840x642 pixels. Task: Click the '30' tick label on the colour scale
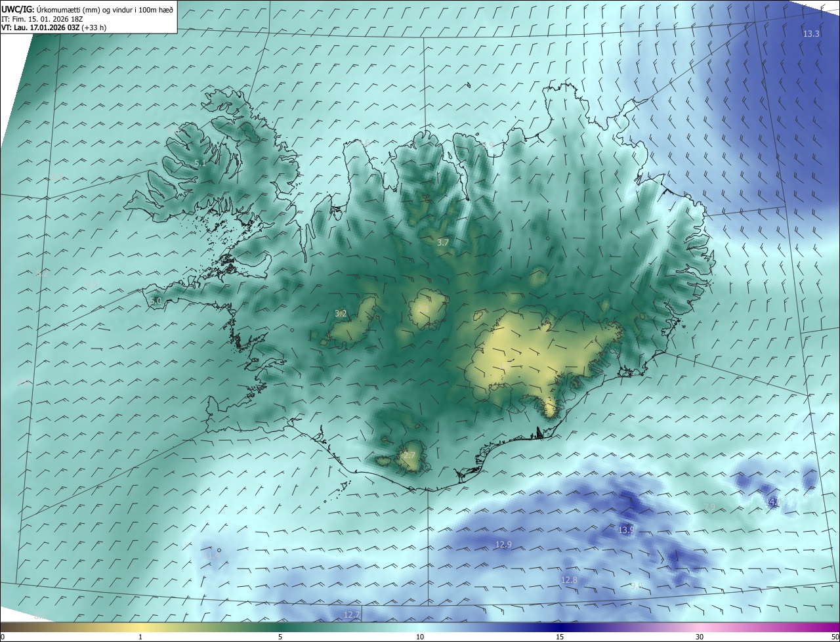700,637
